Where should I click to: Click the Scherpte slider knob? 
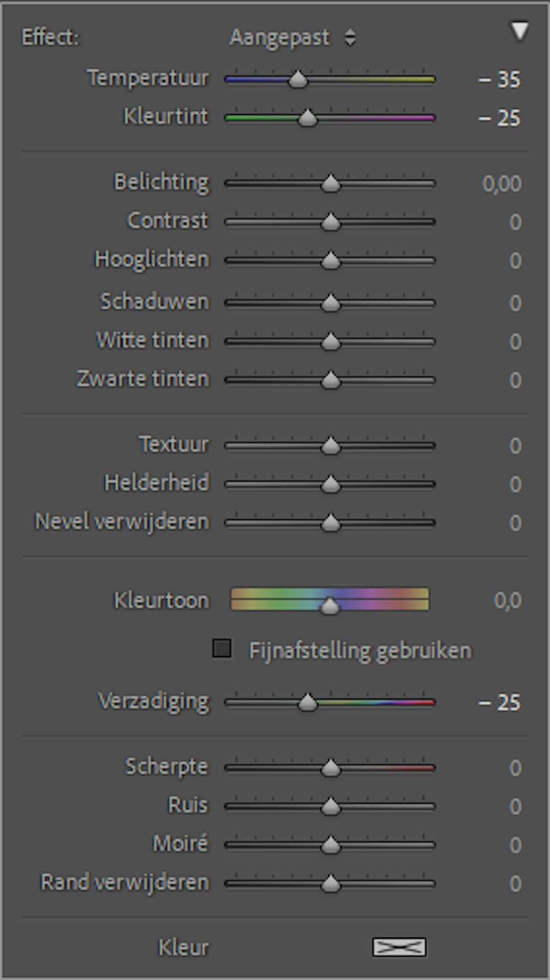330,768
